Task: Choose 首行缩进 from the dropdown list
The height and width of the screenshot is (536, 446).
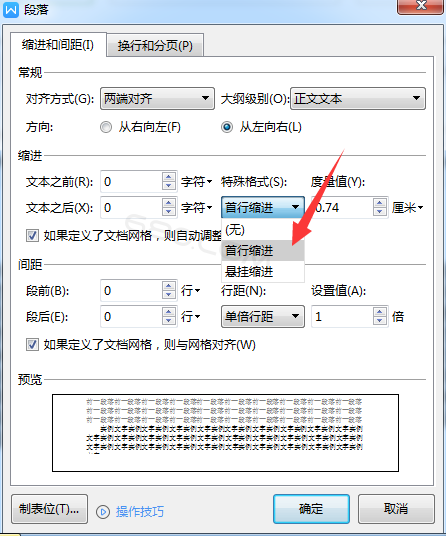Action: click(x=263, y=251)
